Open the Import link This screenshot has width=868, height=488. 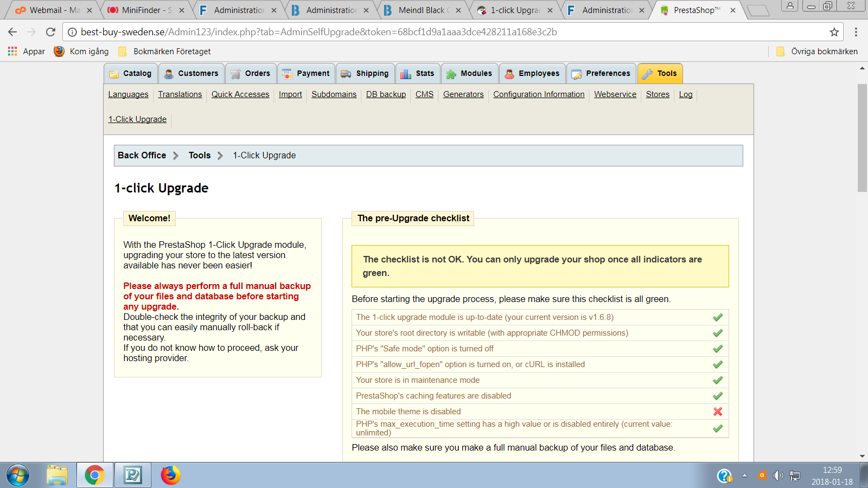pos(290,94)
